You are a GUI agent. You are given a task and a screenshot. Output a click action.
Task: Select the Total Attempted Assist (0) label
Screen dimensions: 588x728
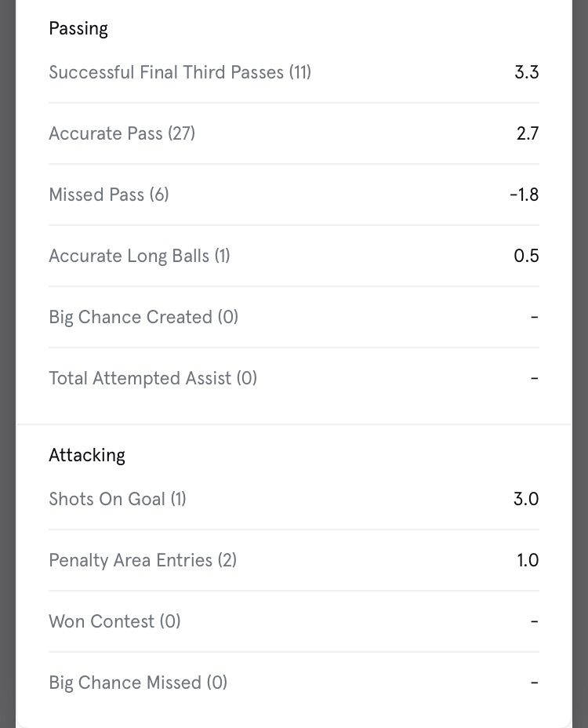click(153, 379)
